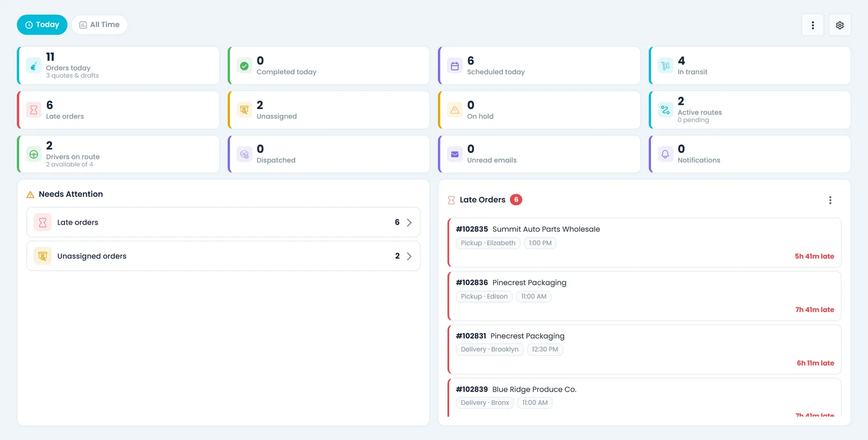The width and height of the screenshot is (868, 440).
Task: Click the Unread emails envelope icon
Action: click(x=455, y=155)
